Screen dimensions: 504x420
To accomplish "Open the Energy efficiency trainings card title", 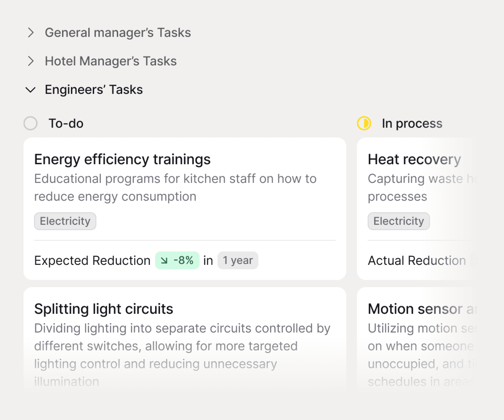I will (122, 159).
